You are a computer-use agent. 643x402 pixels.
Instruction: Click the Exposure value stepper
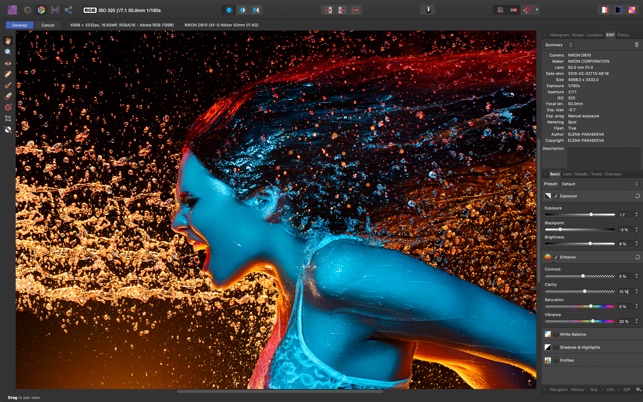point(637,215)
